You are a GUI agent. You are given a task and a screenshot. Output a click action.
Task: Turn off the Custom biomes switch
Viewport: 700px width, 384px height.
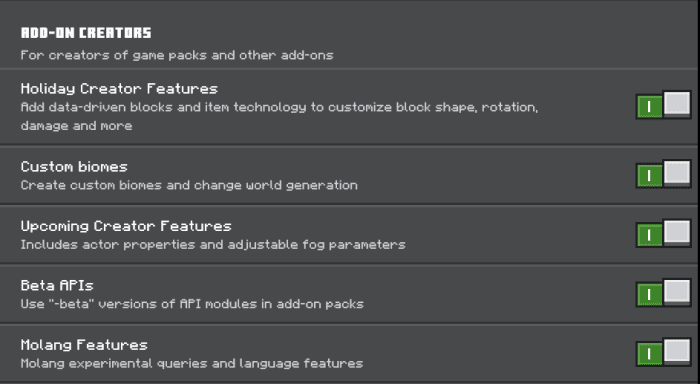coord(663,174)
